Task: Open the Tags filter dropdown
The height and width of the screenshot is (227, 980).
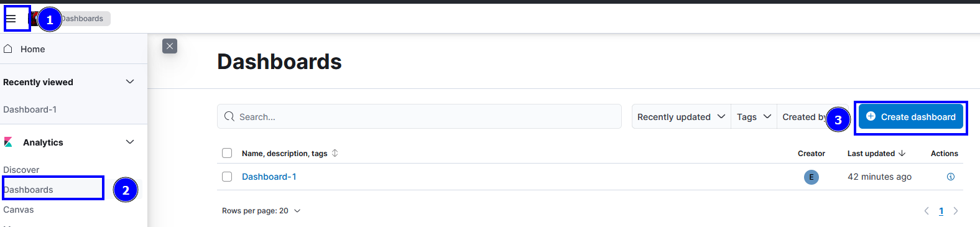Action: [754, 116]
